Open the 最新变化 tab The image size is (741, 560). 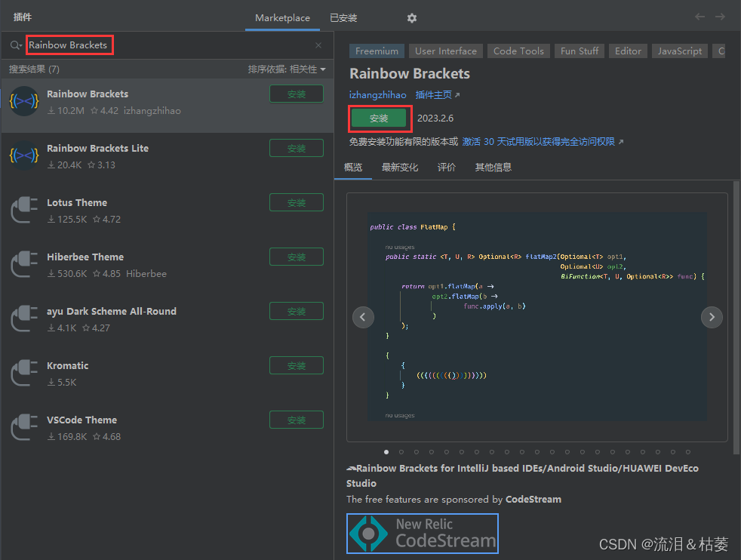400,168
